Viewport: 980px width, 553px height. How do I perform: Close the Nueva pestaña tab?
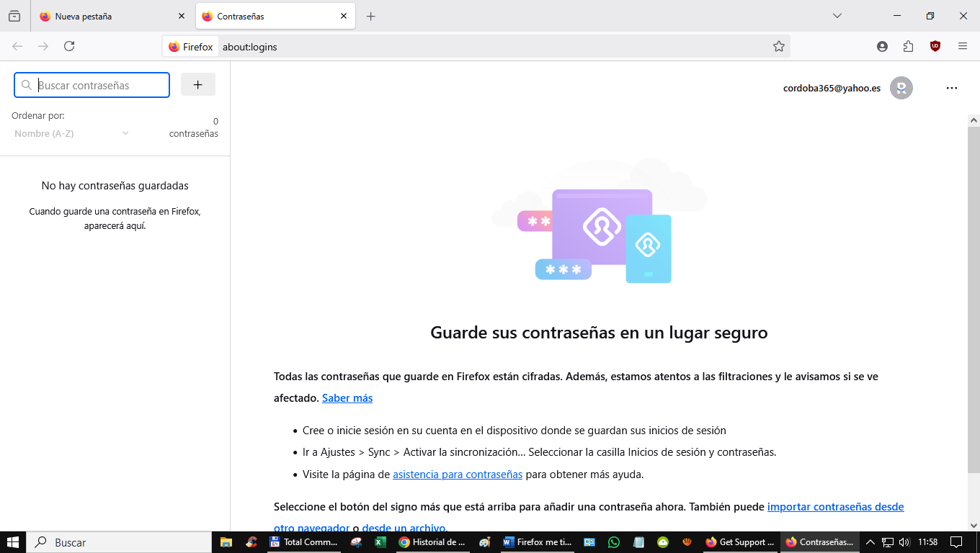[x=182, y=16]
